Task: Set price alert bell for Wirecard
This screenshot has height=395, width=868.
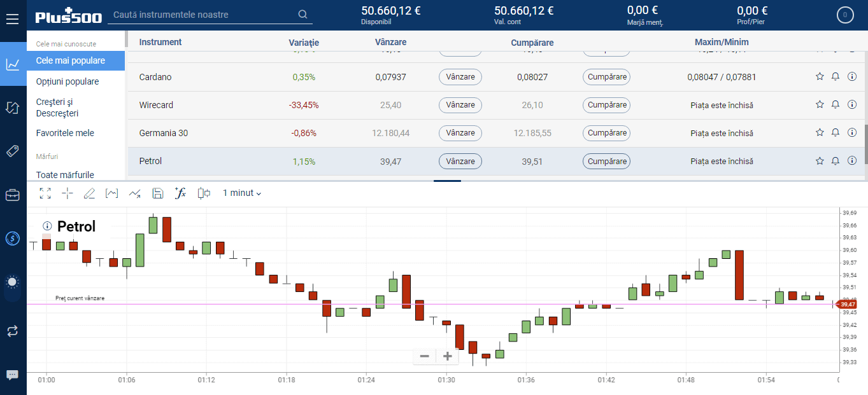Action: click(836, 105)
